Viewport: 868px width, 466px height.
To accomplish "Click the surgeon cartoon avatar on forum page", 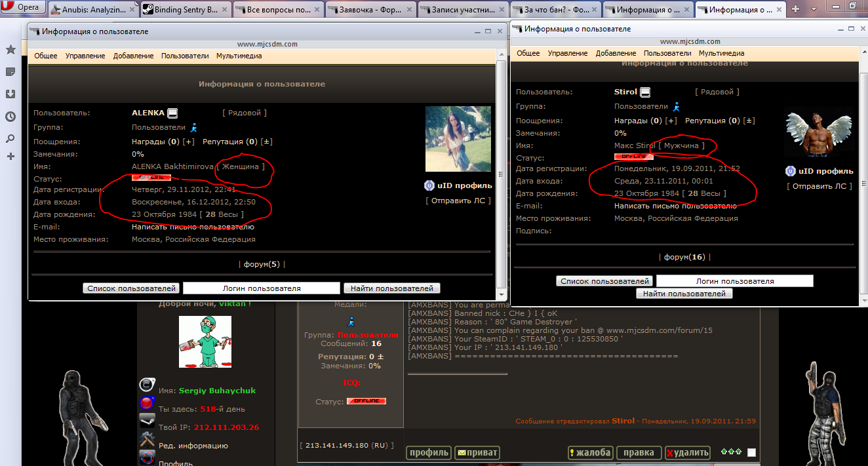I will pos(205,341).
